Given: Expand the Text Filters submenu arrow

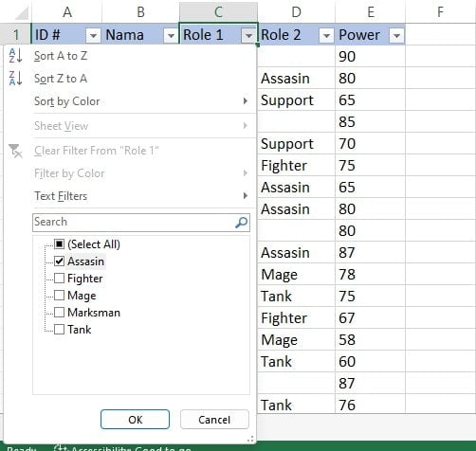Looking at the screenshot, I should pyautogui.click(x=246, y=195).
